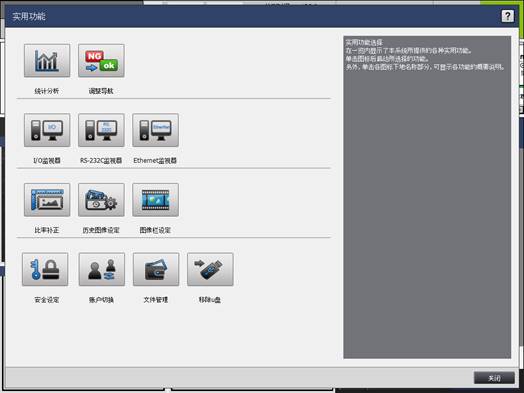Open the I/O监视器 monitor icon
Image resolution: width=524 pixels, height=393 pixels.
point(47,130)
